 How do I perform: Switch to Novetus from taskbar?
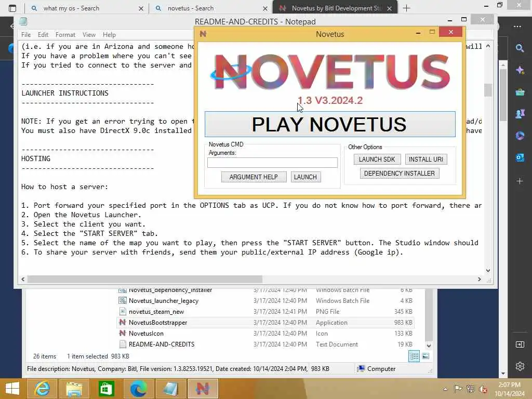tap(203, 389)
